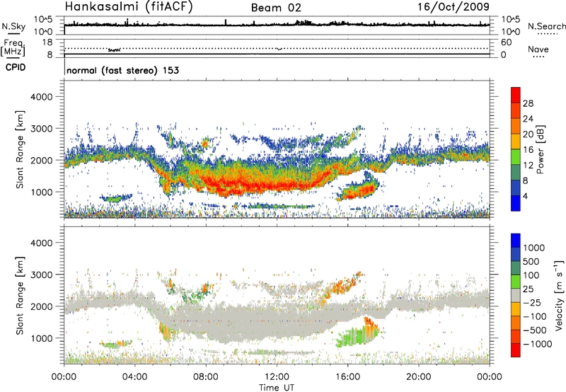The image size is (566, 392).
Task: Click '24' on the Power colorbar
Action: (528, 119)
